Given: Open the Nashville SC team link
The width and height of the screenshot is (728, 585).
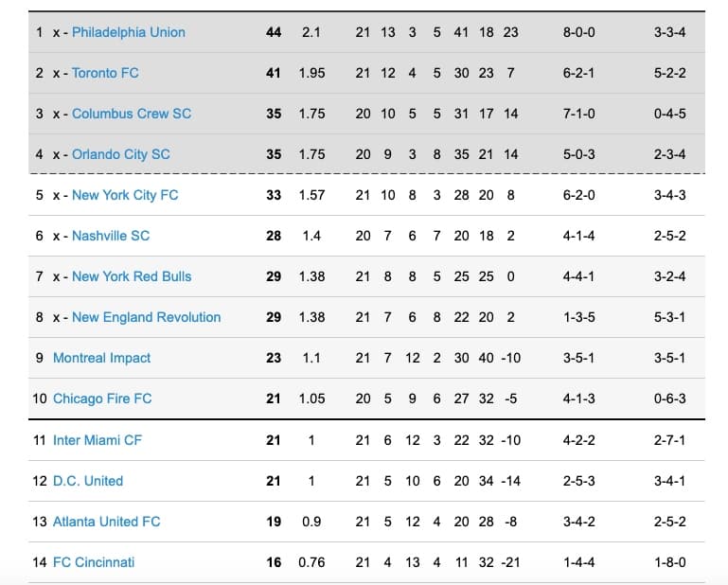Looking at the screenshot, I should coord(110,236).
